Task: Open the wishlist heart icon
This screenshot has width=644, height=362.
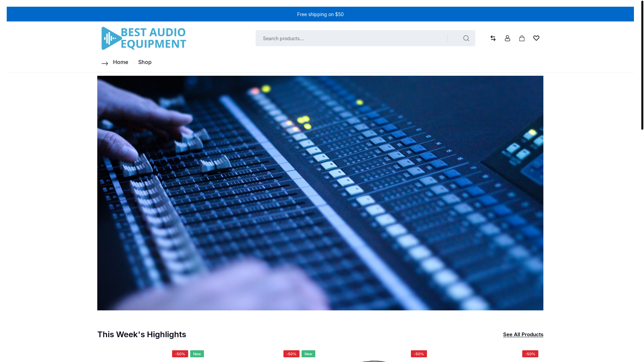Action: point(536,38)
